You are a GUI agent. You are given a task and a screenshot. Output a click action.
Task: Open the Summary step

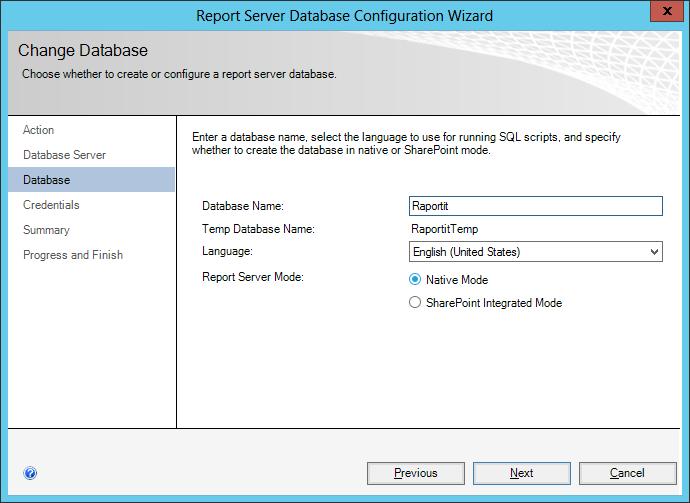pos(46,230)
